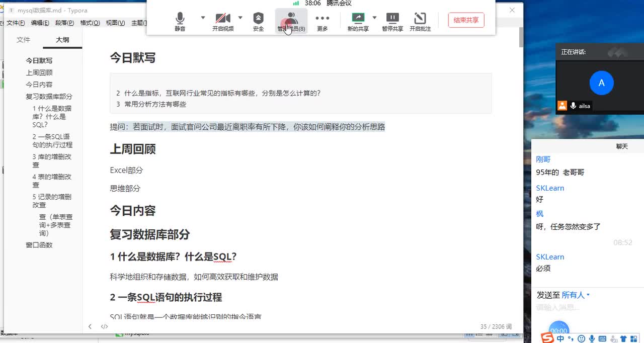
Task: Enable annotation with 开启批注
Action: point(420,22)
